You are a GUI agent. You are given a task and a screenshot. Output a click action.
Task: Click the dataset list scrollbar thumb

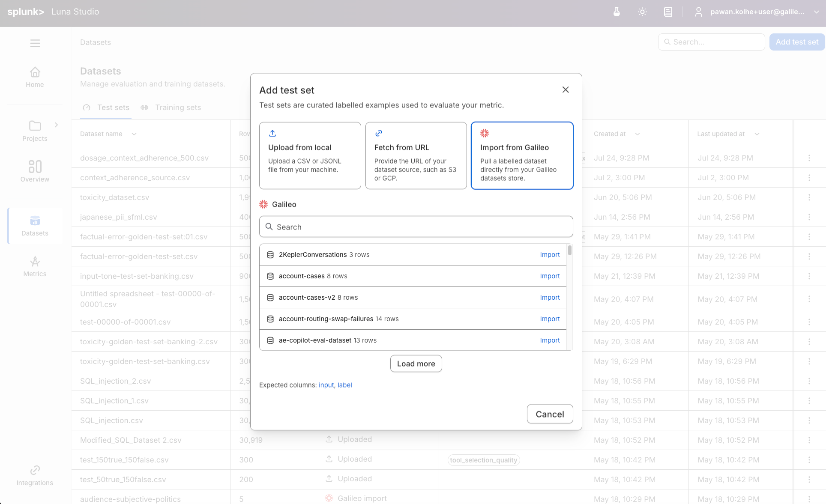569,250
